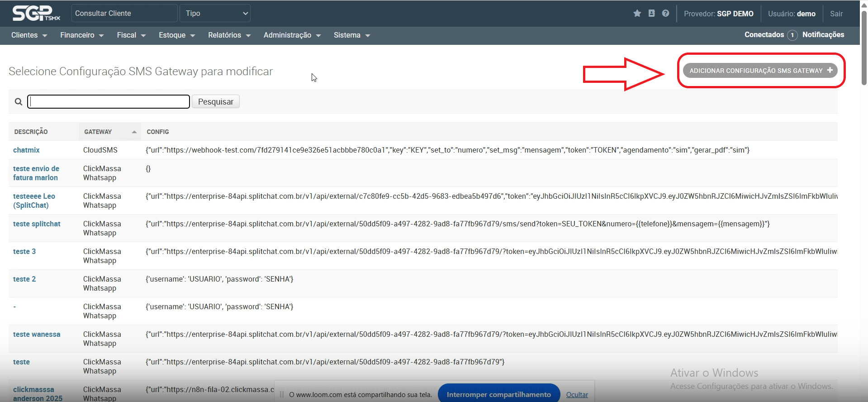Click the Gateway column sort arrow
Image resolution: width=868 pixels, height=402 pixels.
pyautogui.click(x=134, y=132)
